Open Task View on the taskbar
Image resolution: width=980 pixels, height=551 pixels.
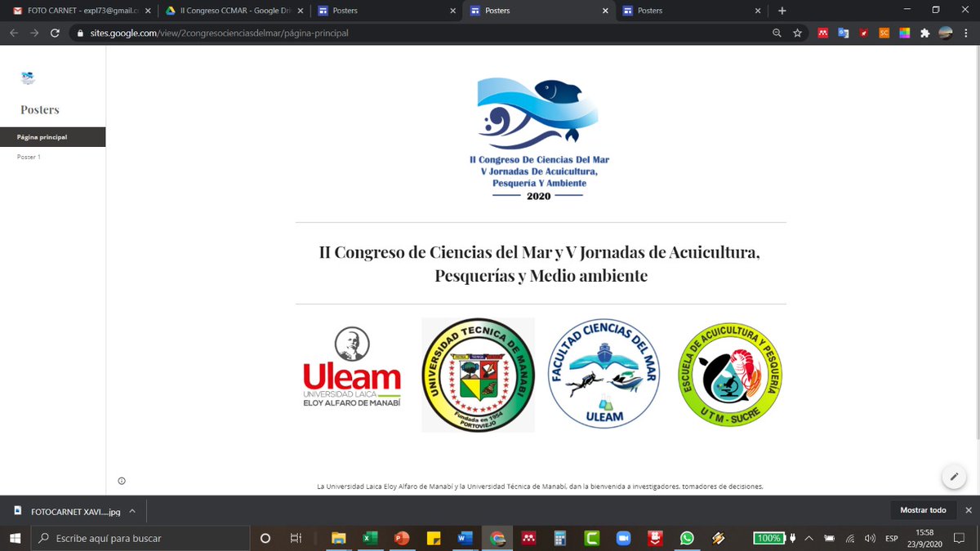point(296,538)
